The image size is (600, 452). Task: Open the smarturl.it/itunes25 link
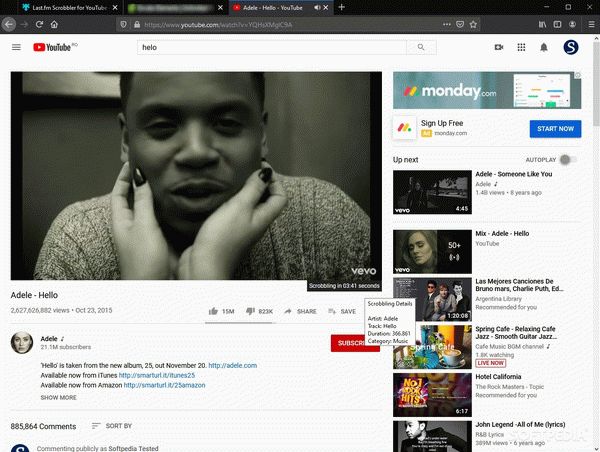(157, 375)
